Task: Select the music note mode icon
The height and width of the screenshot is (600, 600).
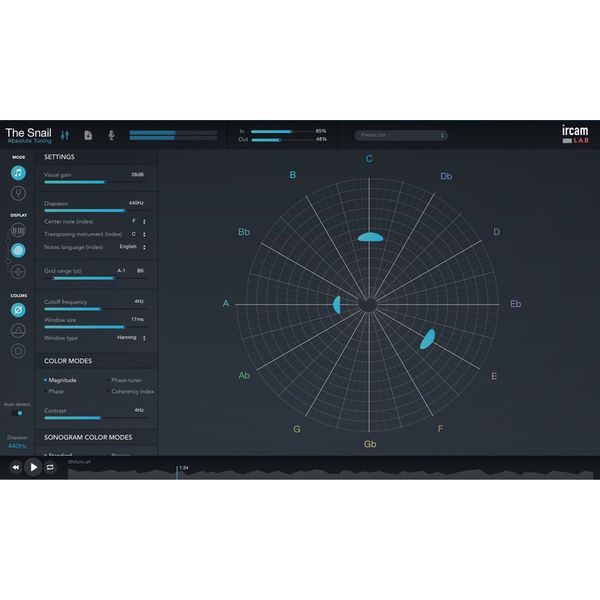Action: 19,172
